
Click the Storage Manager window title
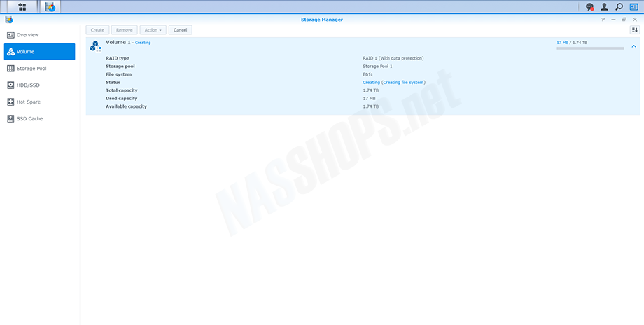pyautogui.click(x=321, y=20)
